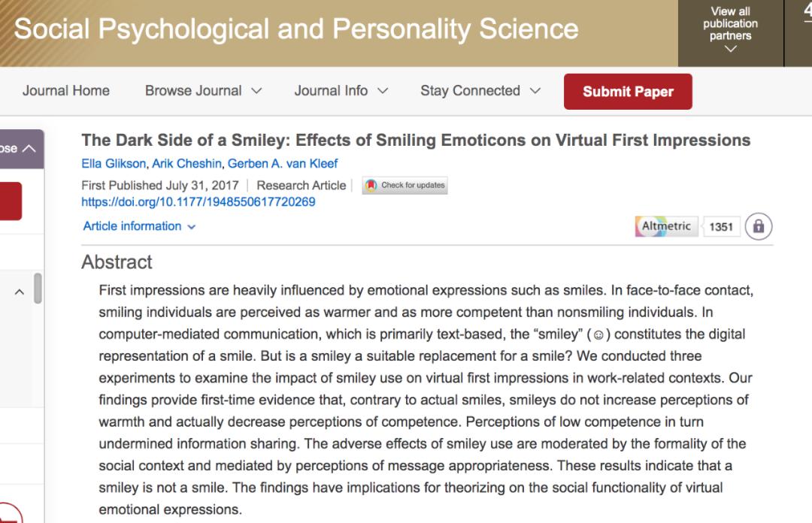
Task: Open author Arik Cheshin's link
Action: click(186, 164)
